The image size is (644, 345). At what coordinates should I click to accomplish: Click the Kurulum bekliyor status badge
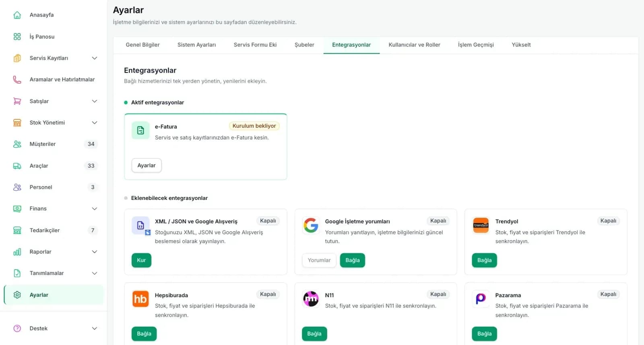[254, 126]
